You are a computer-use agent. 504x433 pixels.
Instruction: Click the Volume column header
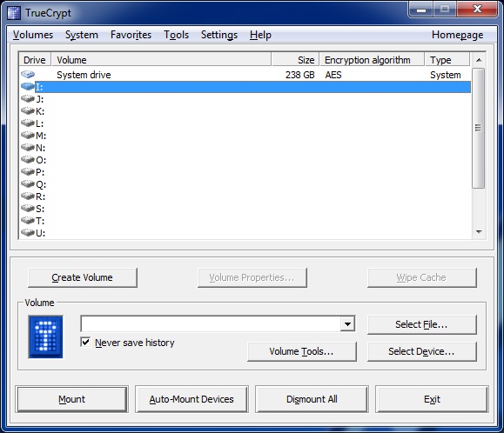click(161, 60)
